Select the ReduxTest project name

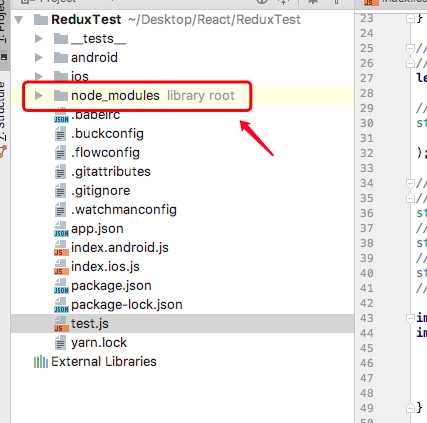(x=86, y=20)
